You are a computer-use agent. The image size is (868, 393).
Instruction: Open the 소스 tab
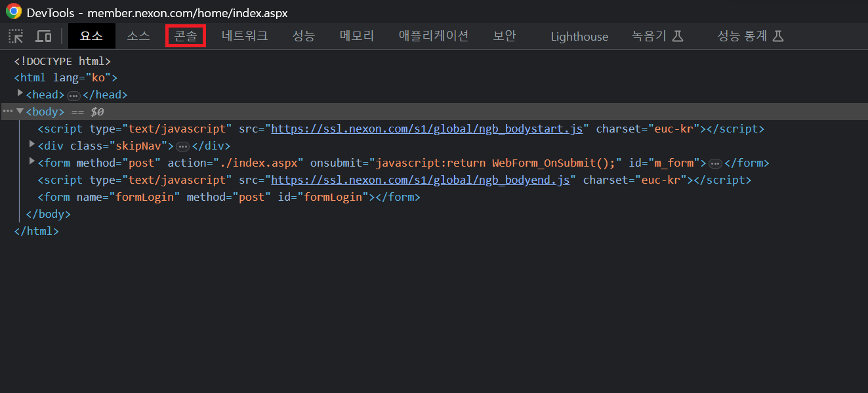click(x=138, y=36)
